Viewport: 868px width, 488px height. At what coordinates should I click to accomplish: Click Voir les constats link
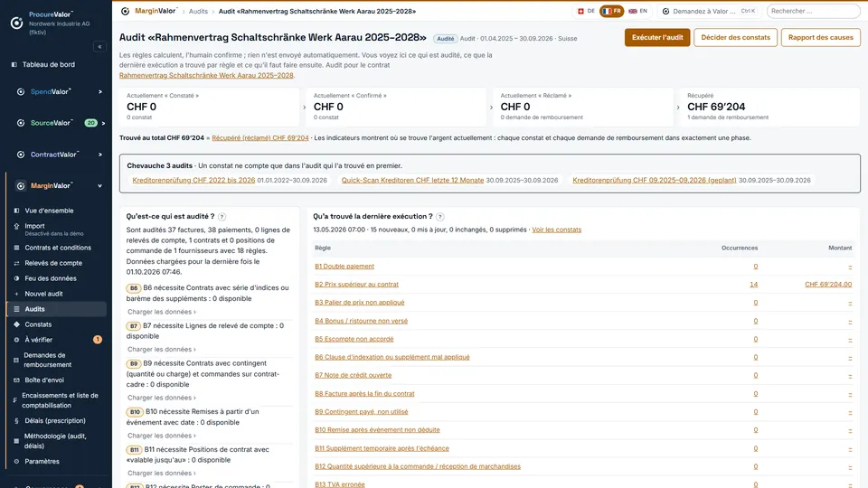pos(556,230)
